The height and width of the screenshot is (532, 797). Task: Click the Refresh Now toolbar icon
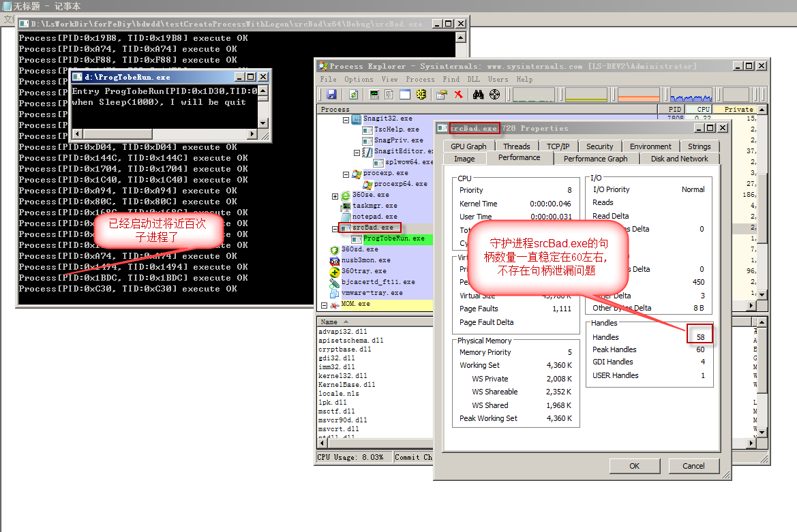tap(354, 95)
